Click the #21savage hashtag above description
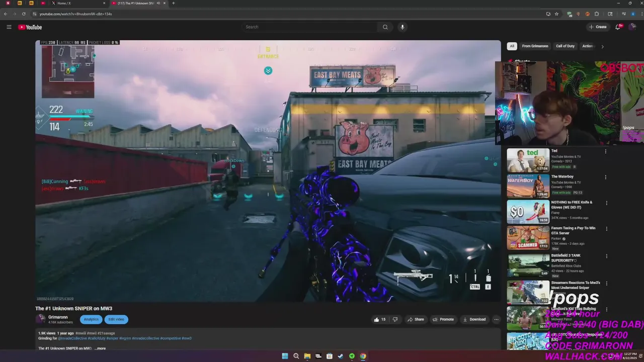Screen dimensions: 644x362 point(107,333)
